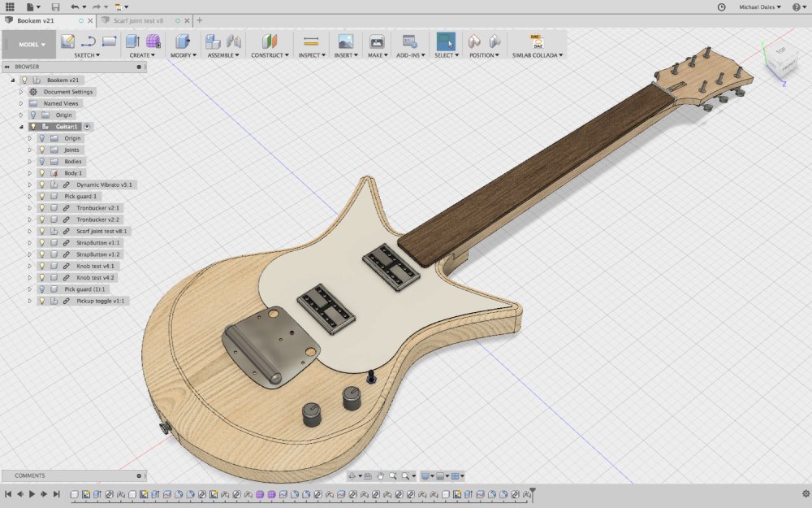Click the Offset Plane icon in Construct

[270, 41]
